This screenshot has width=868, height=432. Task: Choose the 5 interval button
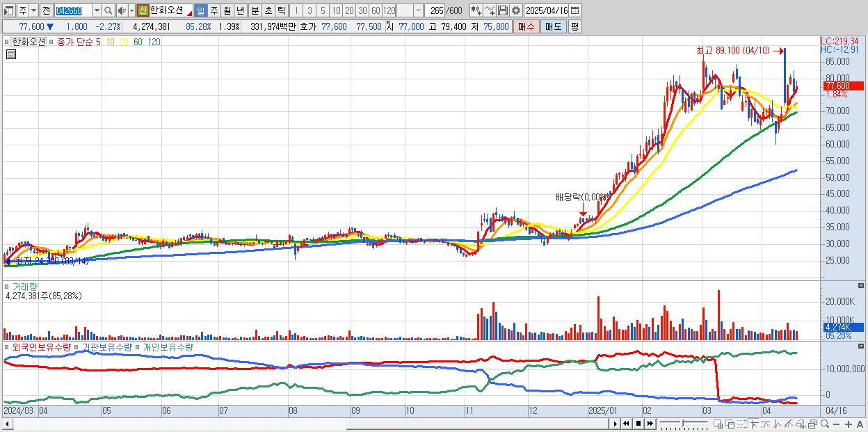[323, 10]
